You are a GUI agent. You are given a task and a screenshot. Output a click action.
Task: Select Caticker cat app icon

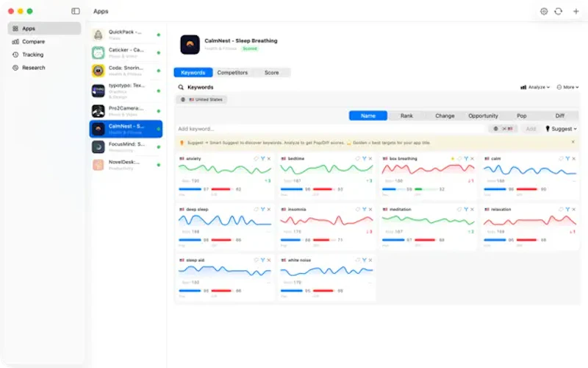[98, 52]
